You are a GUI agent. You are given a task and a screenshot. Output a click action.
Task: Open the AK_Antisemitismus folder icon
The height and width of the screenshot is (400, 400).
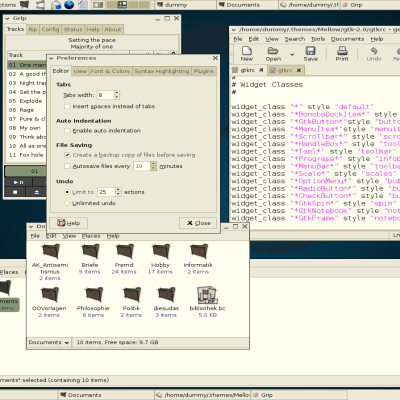click(51, 252)
